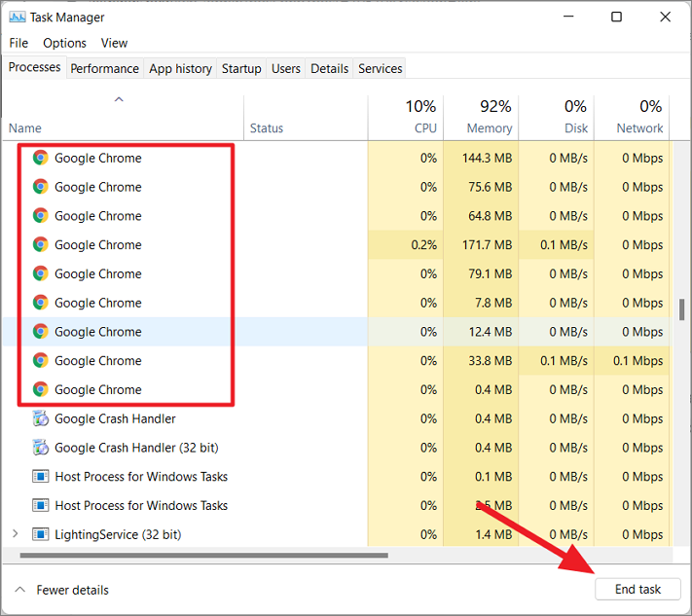Click Chrome icon in 75.6 MB row
692x616 pixels.
tap(41, 187)
